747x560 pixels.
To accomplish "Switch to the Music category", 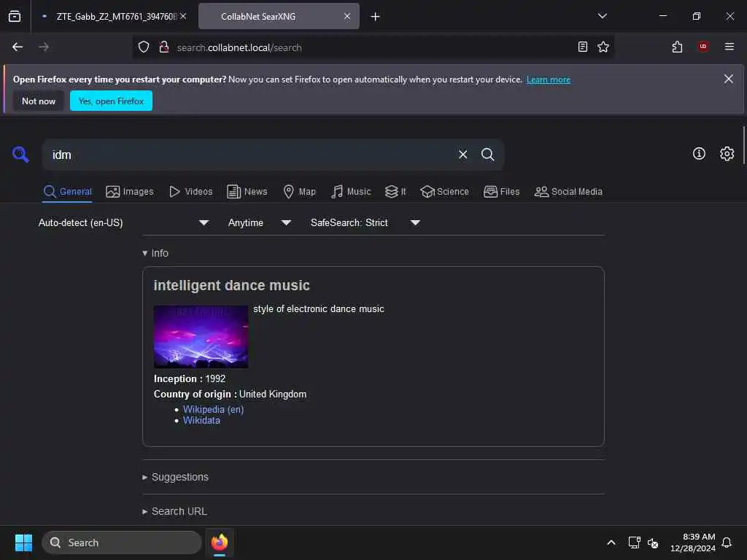I will [351, 192].
